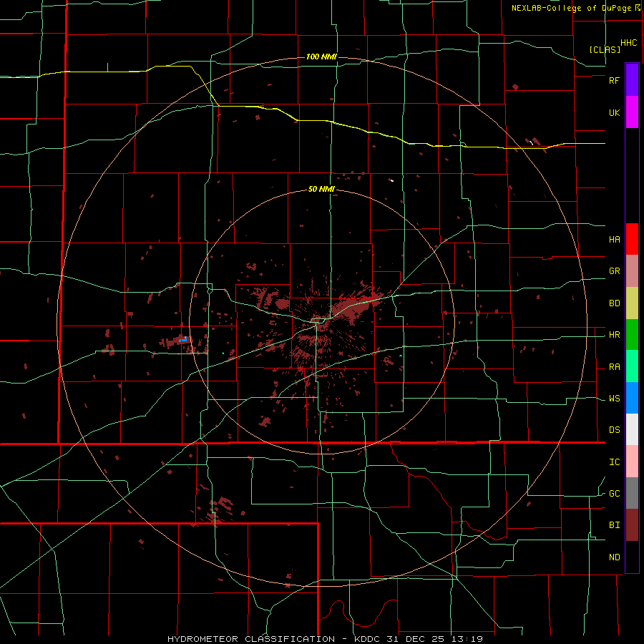Click the BI dark red legend block

632,525
